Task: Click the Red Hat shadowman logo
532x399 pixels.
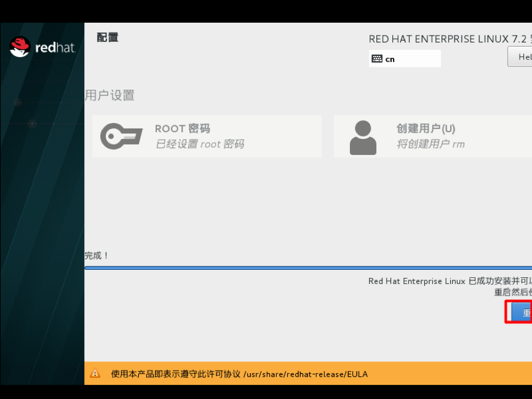Action: click(x=20, y=47)
